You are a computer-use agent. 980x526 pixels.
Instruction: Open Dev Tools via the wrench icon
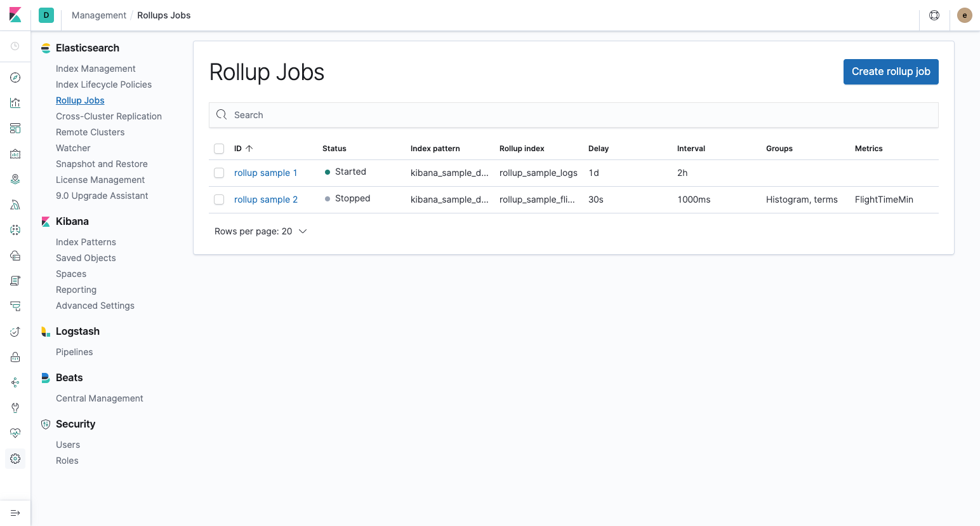pos(15,407)
